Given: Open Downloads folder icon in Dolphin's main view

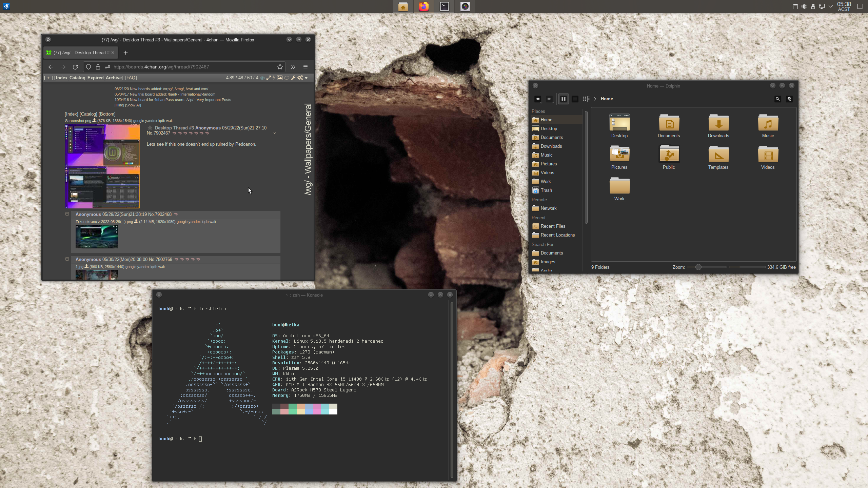Looking at the screenshot, I should point(718,126).
